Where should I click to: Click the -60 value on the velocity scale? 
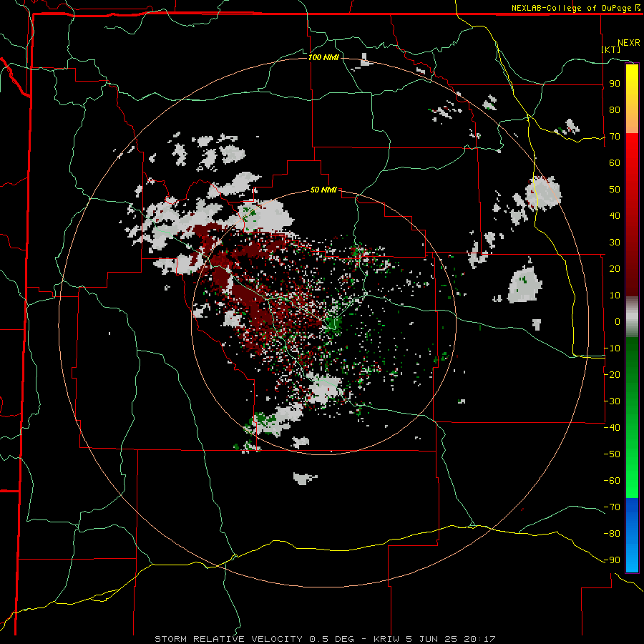tap(612, 481)
